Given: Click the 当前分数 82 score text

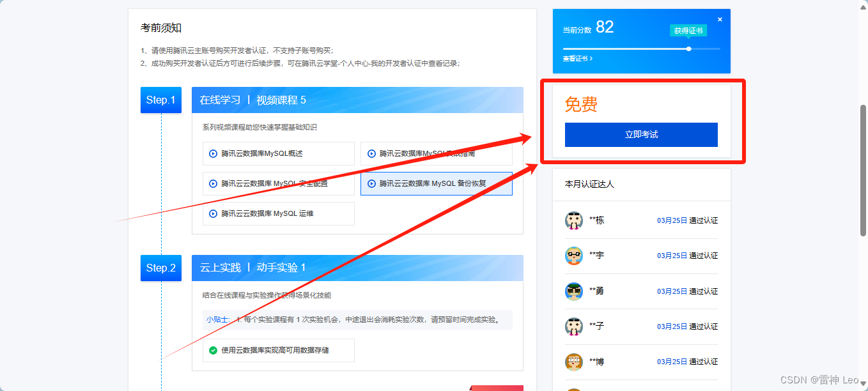Looking at the screenshot, I should [588, 27].
